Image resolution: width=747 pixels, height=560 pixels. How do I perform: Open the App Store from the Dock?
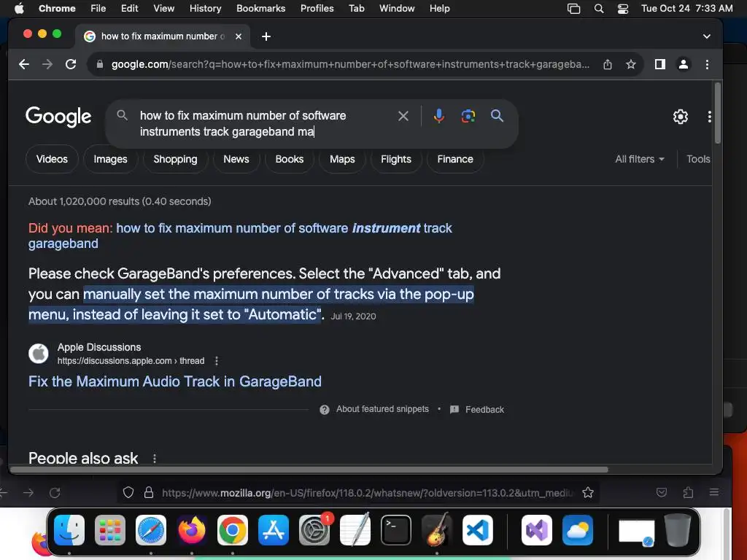[x=274, y=530]
